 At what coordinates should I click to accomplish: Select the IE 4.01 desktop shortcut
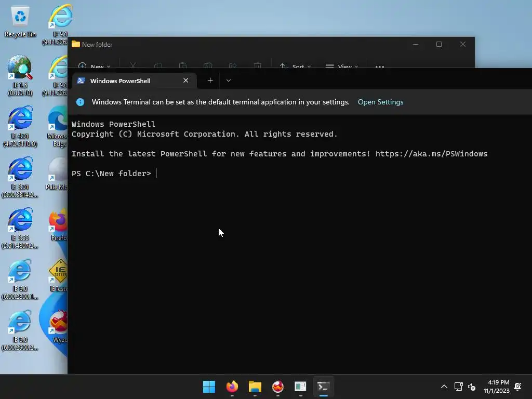(x=20, y=126)
